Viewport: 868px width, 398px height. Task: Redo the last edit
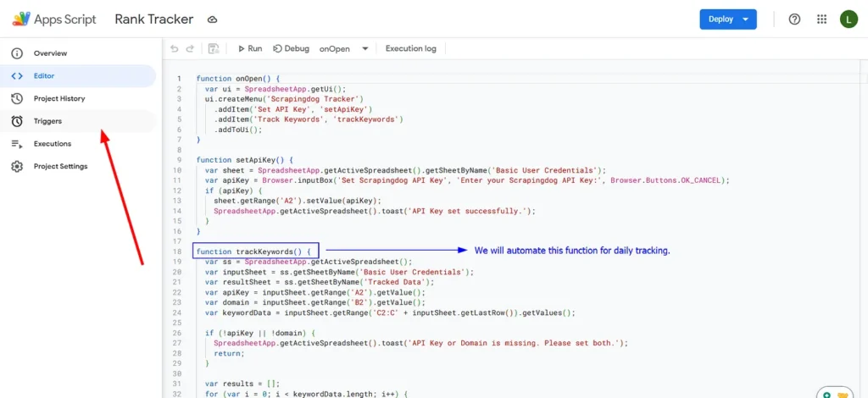pos(190,48)
